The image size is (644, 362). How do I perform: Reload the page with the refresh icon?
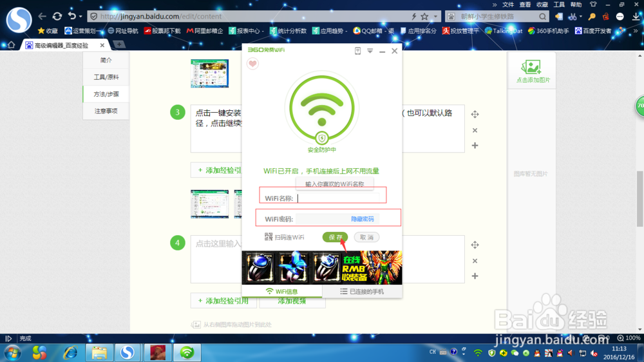57,17
